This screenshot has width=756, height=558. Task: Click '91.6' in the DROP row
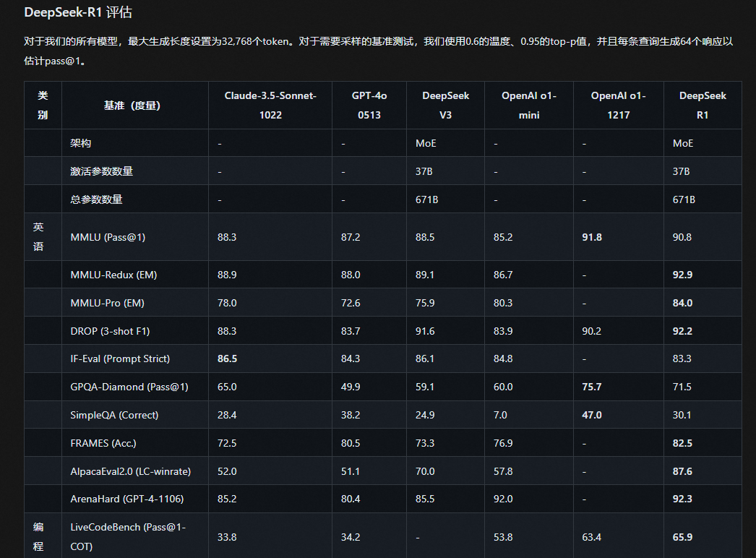425,331
